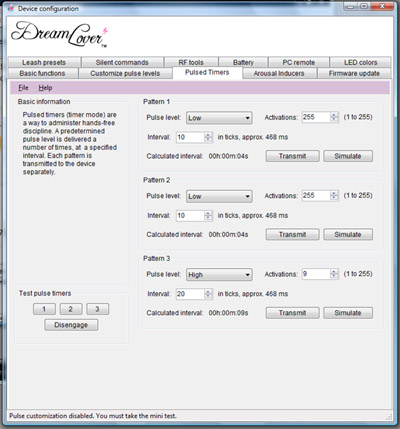Click Pattern 3 Interval field
The width and height of the screenshot is (400, 429).
pyautogui.click(x=190, y=294)
